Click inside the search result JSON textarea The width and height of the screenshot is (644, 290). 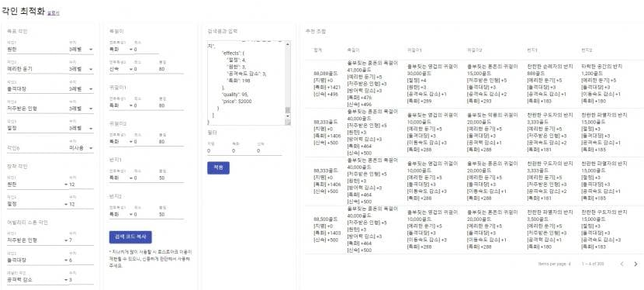coord(246,83)
